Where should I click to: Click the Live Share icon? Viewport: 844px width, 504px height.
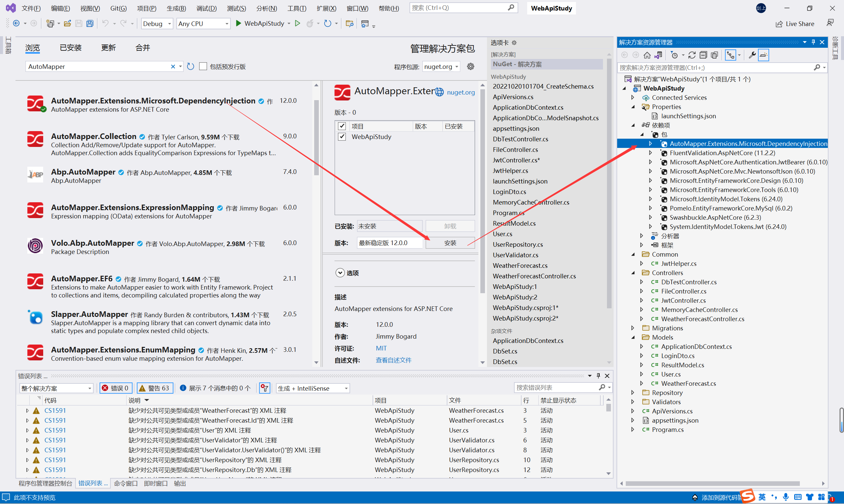[x=779, y=24]
